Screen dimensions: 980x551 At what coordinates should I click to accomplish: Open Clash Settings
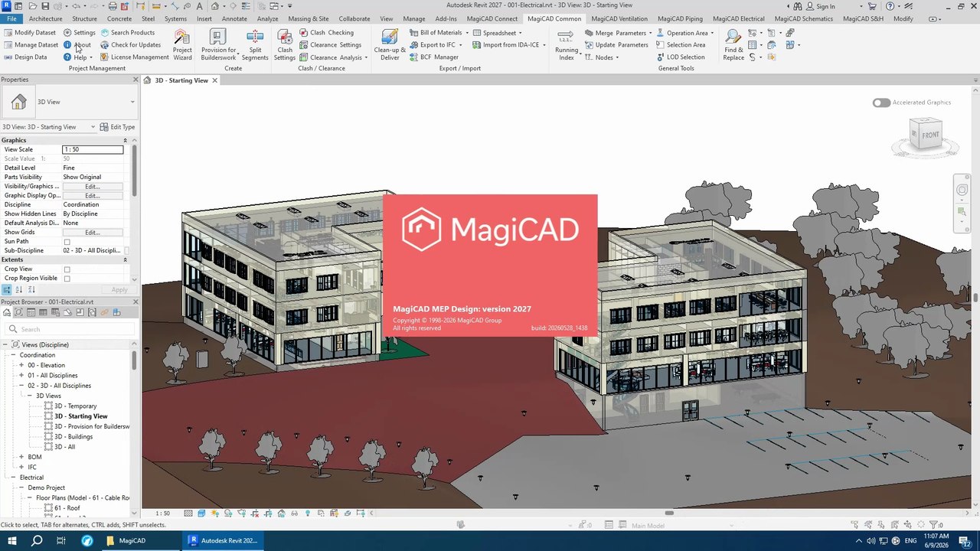[285, 44]
